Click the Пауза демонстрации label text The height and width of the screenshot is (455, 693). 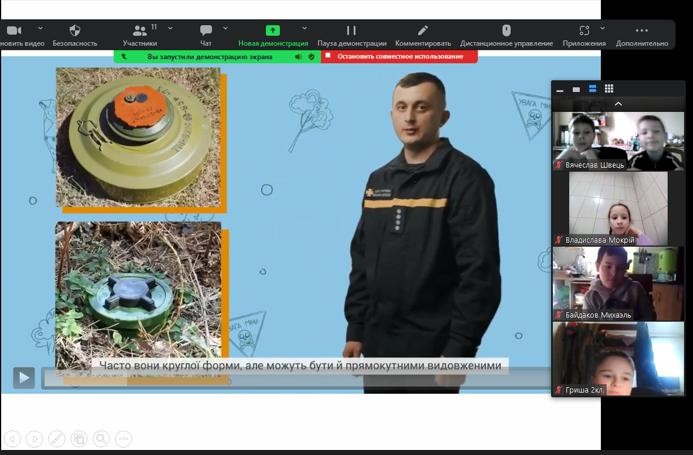352,43
